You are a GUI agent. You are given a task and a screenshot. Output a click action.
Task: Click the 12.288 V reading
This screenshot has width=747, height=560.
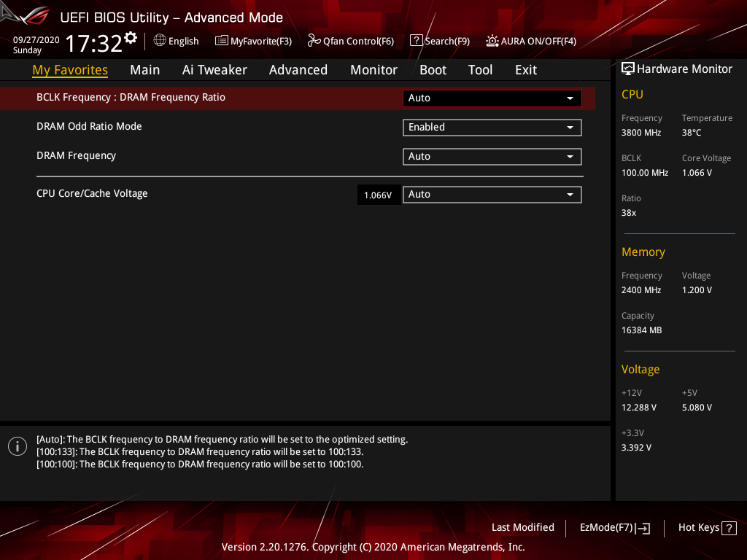(639, 408)
